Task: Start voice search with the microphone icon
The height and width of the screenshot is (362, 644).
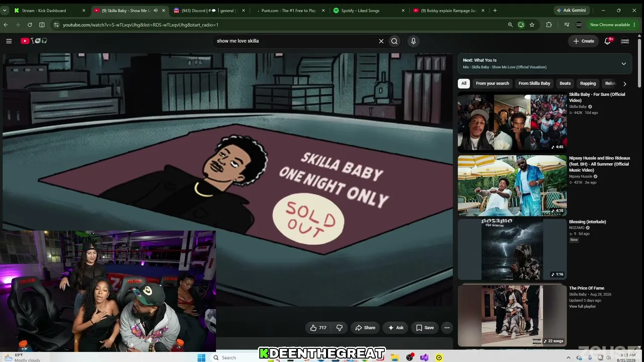Action: (x=413, y=41)
